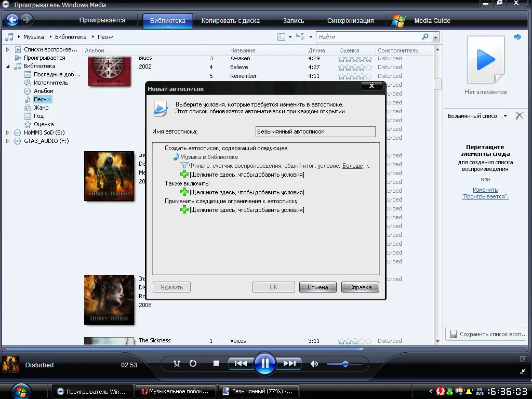The image size is (532, 399).
Task: Mute the volume with speaker icon
Action: pos(314,364)
